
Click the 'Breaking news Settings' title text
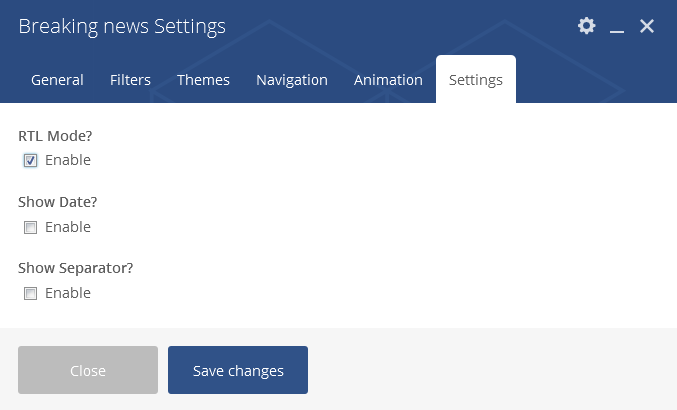pos(122,26)
